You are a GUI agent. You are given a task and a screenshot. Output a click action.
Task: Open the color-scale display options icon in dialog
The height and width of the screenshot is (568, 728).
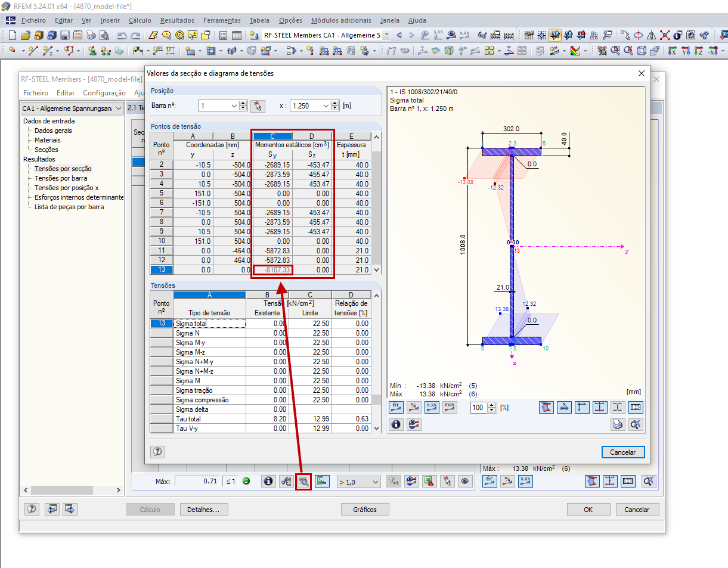[414, 424]
